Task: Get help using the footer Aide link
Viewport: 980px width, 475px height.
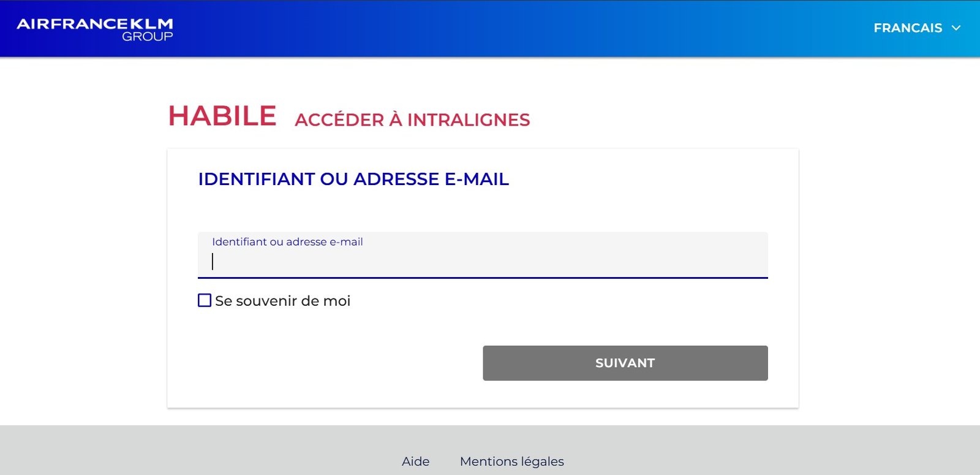Action: pyautogui.click(x=415, y=461)
